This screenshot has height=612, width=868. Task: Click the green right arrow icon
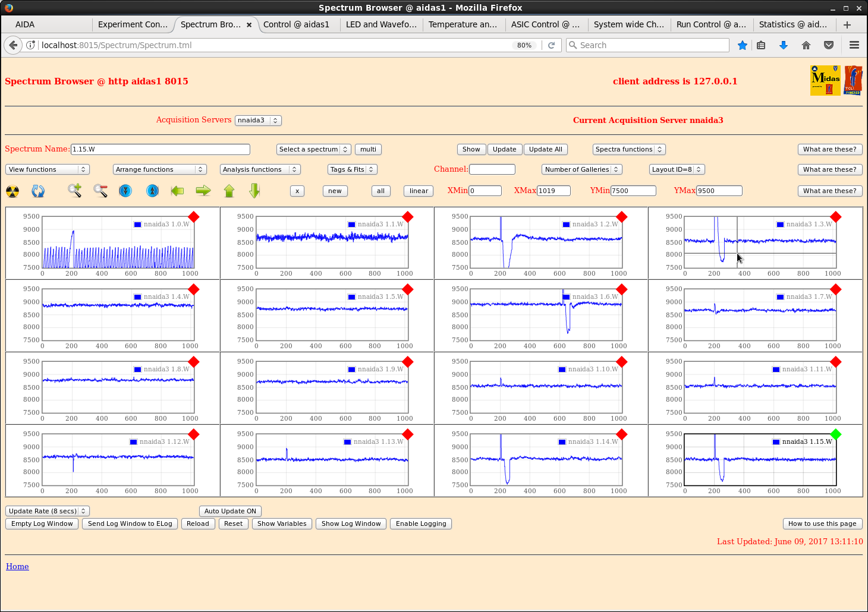coord(203,191)
